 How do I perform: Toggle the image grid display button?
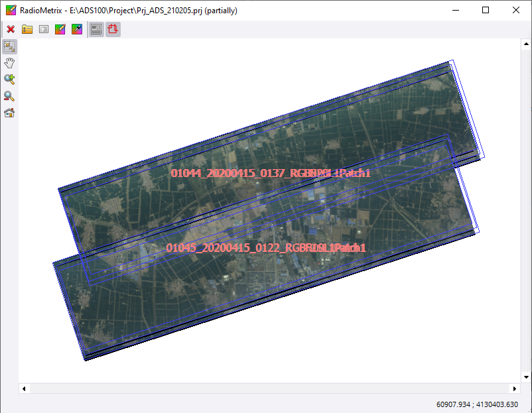(x=96, y=29)
